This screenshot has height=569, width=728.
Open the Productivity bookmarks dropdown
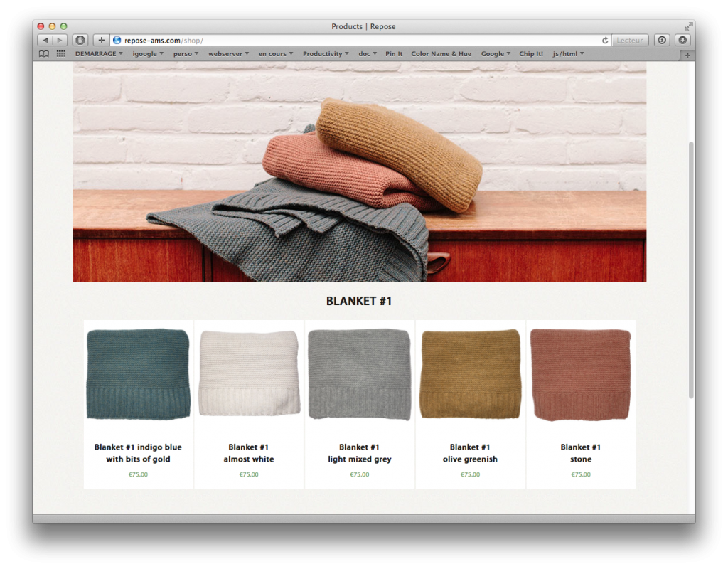click(326, 54)
